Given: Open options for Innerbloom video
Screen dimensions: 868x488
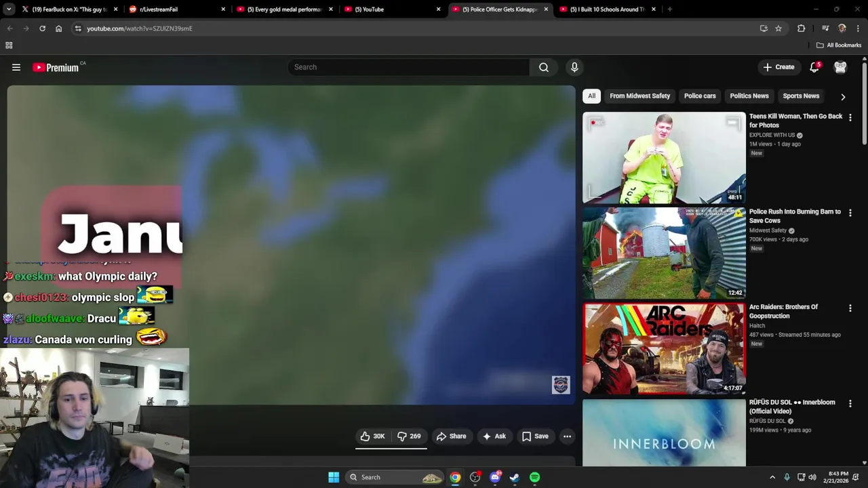Looking at the screenshot, I should (850, 403).
